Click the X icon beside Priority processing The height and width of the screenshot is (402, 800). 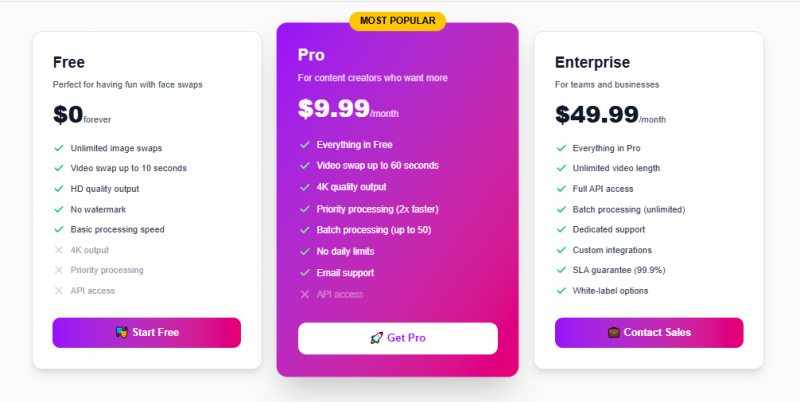tap(58, 270)
